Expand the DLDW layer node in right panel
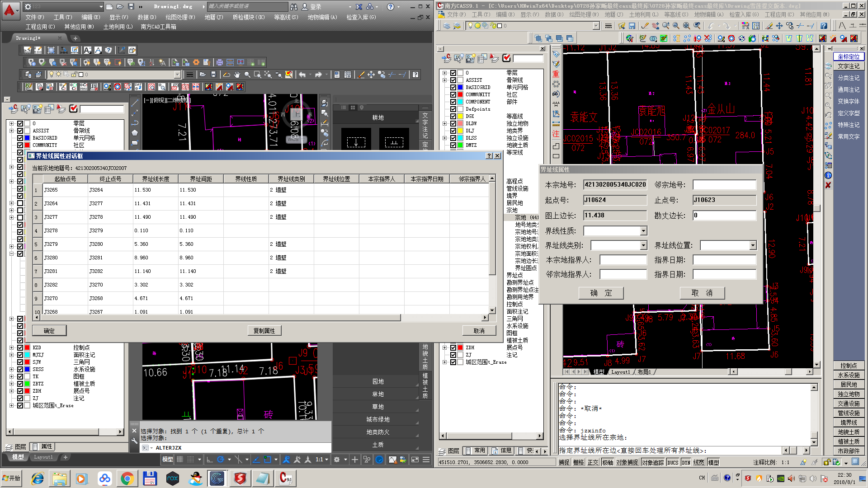868x488 pixels. 445,123
